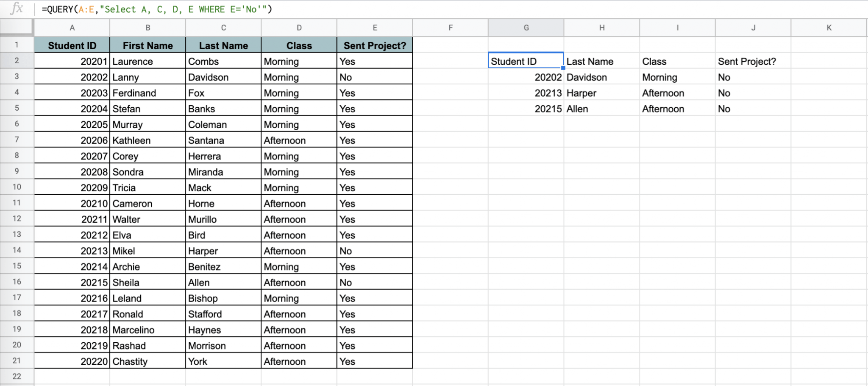
Task: Click the selected 'Student ID' cell in column G
Action: point(526,61)
